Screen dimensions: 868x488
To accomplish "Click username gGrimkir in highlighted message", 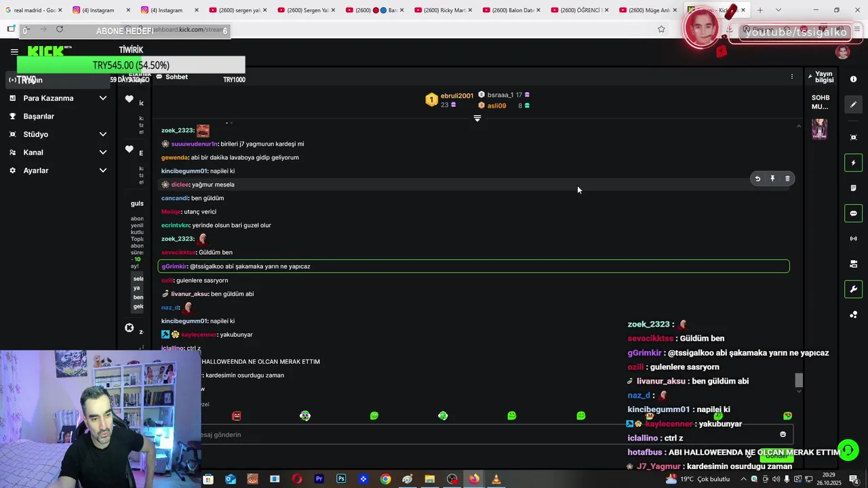I will tap(174, 266).
